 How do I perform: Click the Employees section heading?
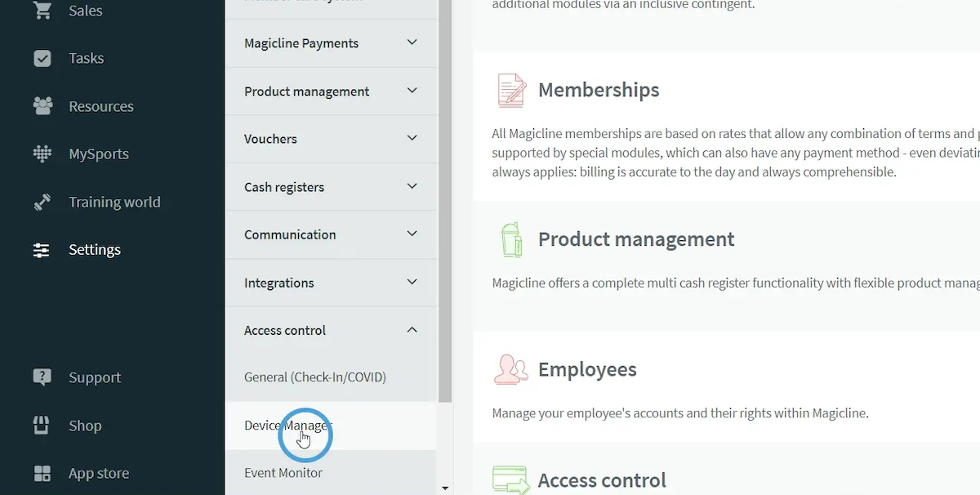point(586,369)
